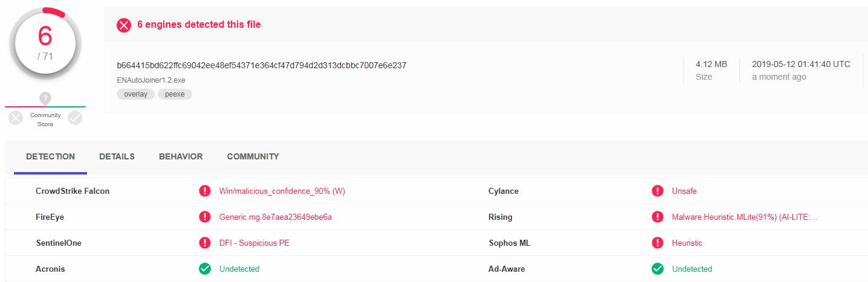This screenshot has height=282, width=868.
Task: Select the Detection tab
Action: click(50, 157)
